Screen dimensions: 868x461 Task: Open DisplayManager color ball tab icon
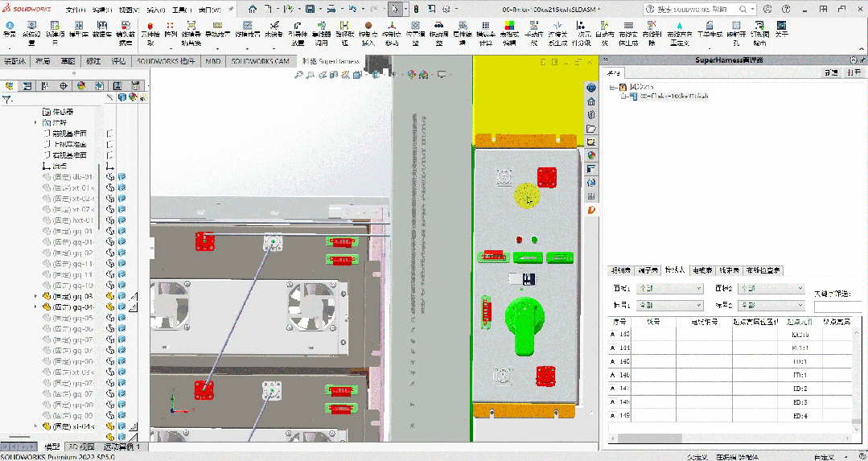click(x=81, y=86)
